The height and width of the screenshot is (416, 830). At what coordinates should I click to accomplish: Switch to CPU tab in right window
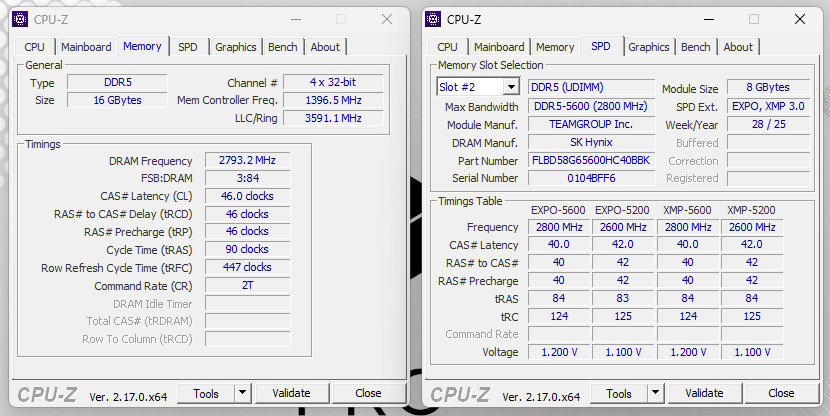(x=447, y=47)
